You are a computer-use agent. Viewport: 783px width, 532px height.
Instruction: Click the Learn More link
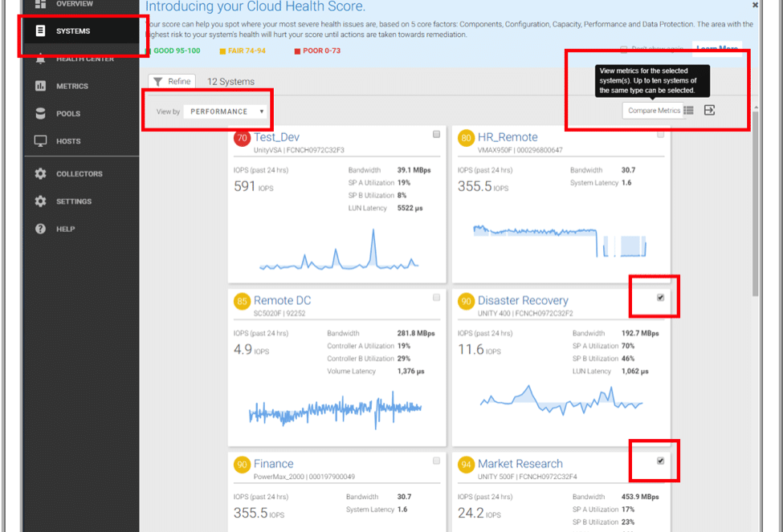[717, 48]
